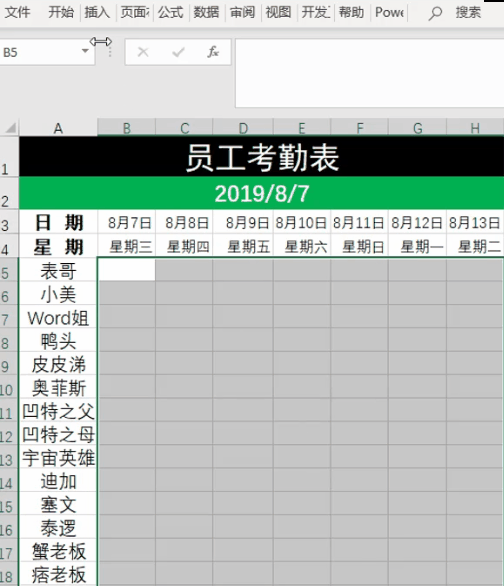Open the 文件 menu tab
This screenshot has height=586, width=504.
click(18, 12)
